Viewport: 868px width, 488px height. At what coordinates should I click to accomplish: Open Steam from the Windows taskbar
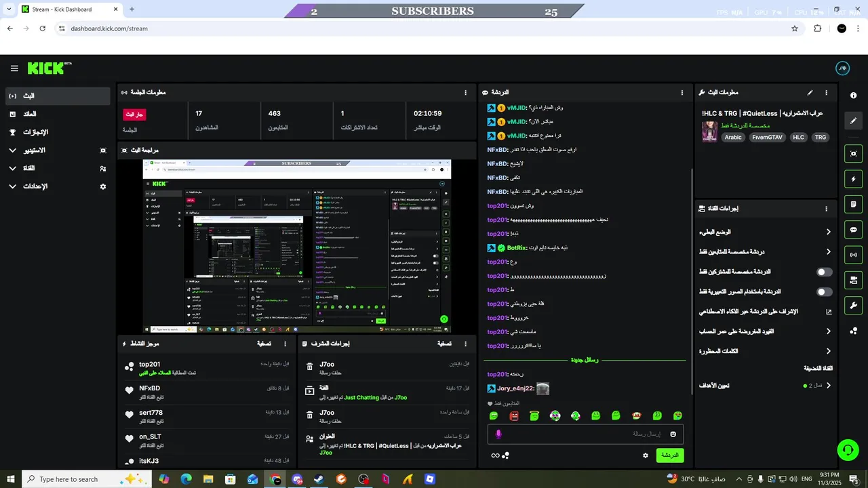tap(319, 479)
